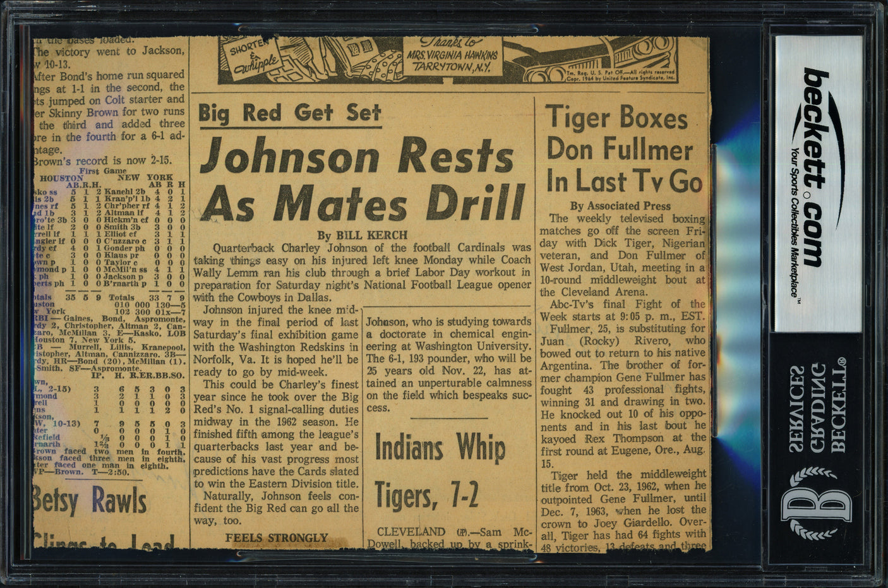Select the 'Totals' row in box score
The image size is (888, 588).
(109, 297)
